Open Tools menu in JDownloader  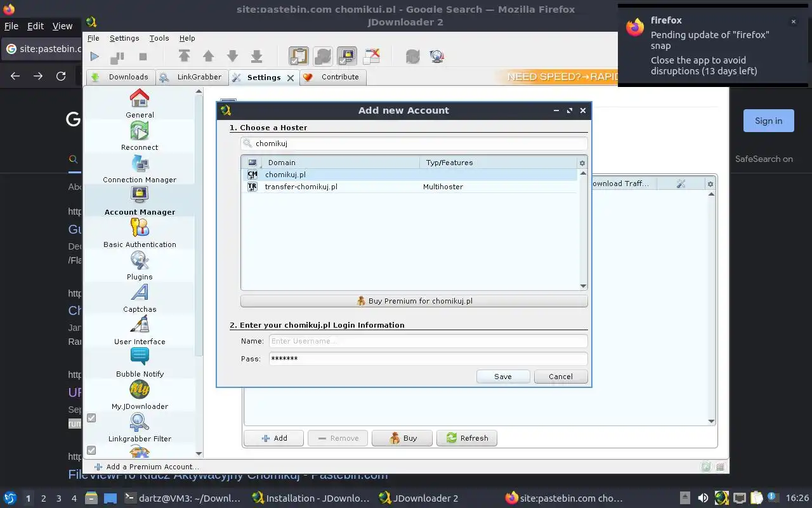pyautogui.click(x=159, y=38)
